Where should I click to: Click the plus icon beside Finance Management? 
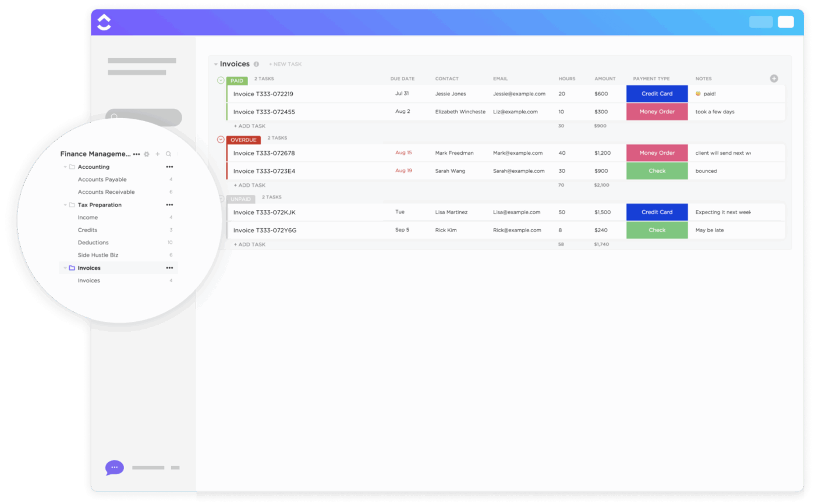point(158,154)
